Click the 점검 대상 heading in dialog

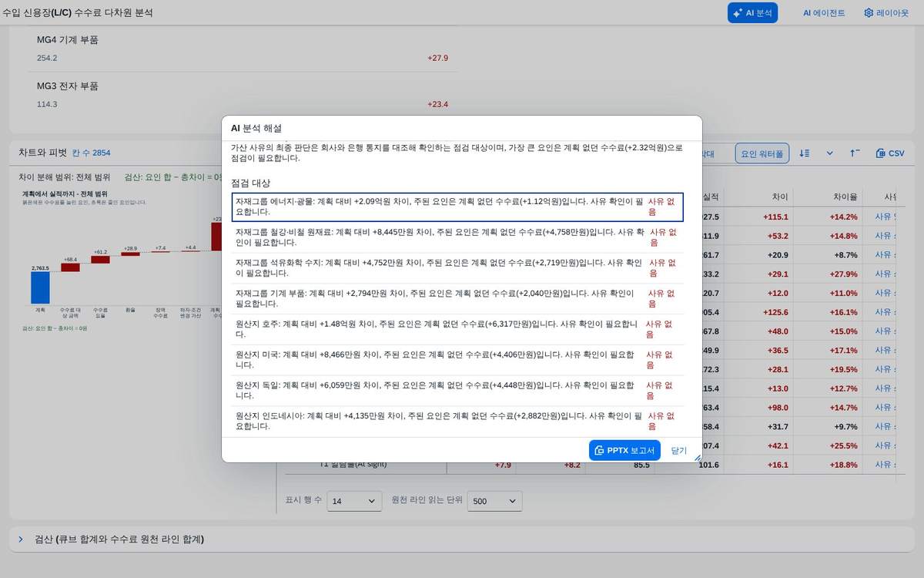pos(250,183)
